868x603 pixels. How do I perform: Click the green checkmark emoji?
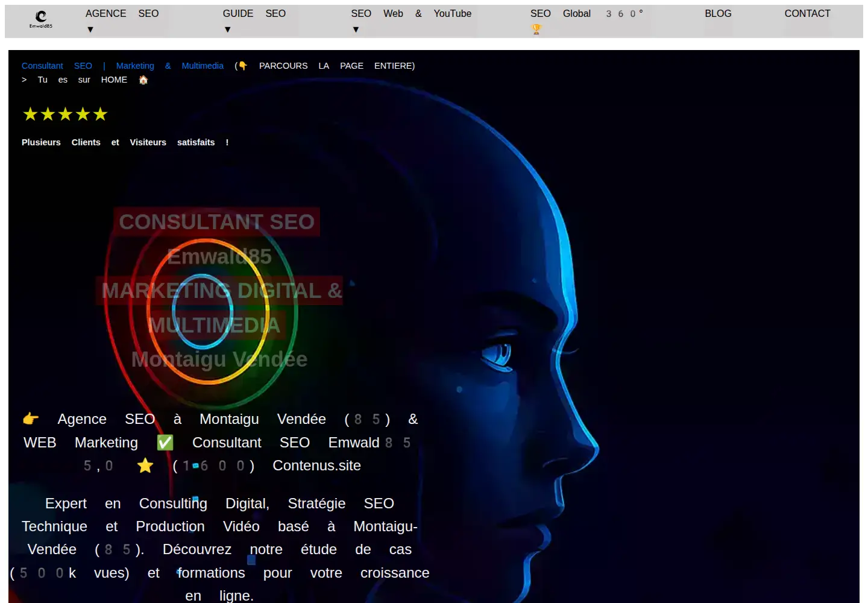(165, 443)
